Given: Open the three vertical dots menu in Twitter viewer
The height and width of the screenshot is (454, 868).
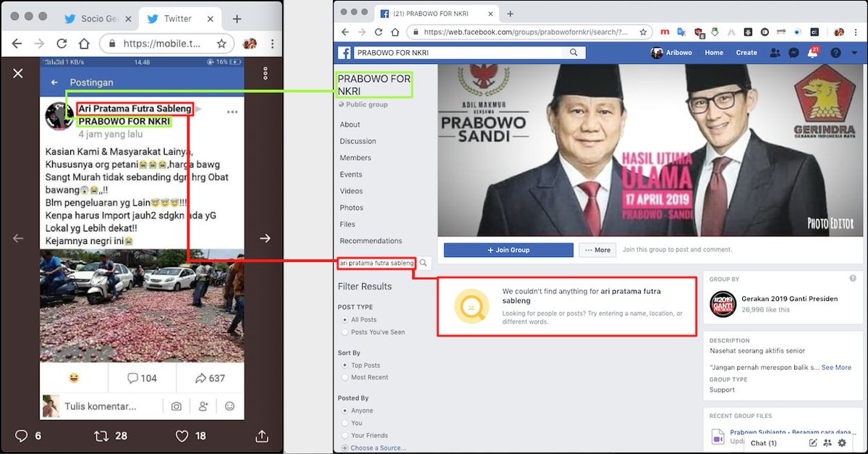Looking at the screenshot, I should [x=265, y=73].
